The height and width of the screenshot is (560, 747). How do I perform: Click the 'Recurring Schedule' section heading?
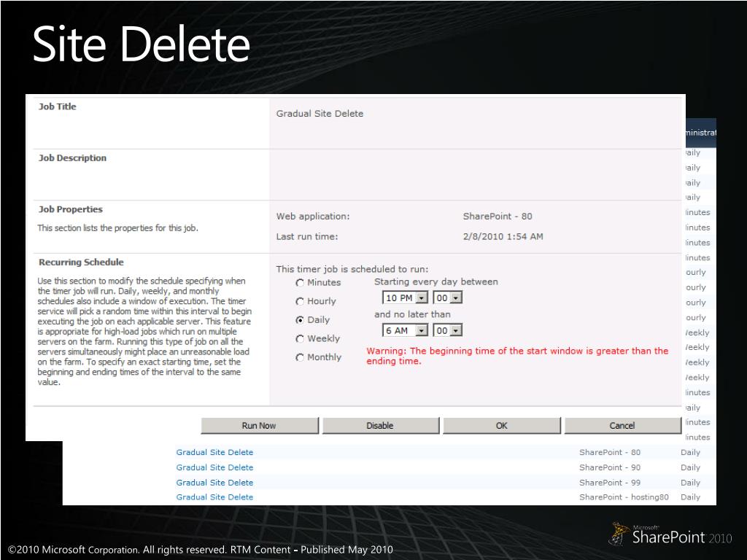(81, 262)
